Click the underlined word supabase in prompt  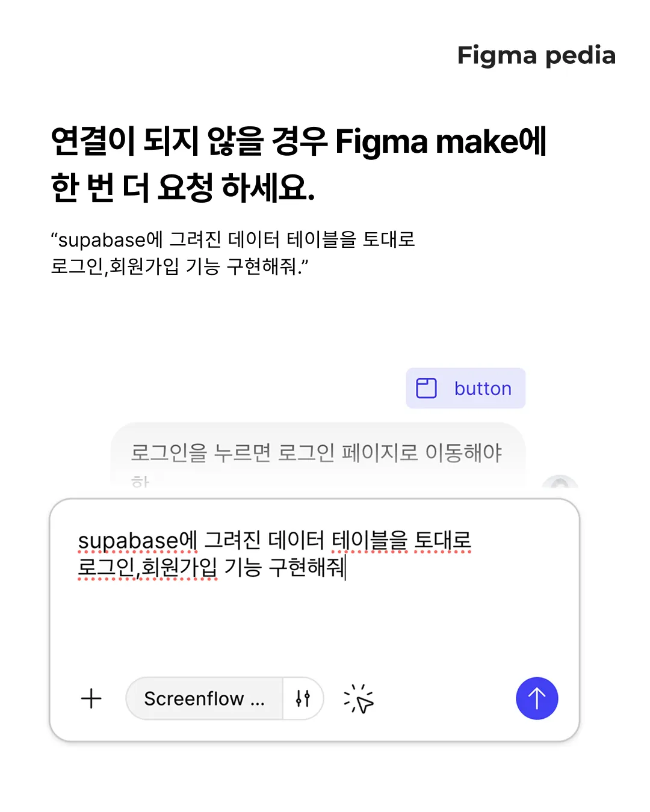(x=128, y=540)
